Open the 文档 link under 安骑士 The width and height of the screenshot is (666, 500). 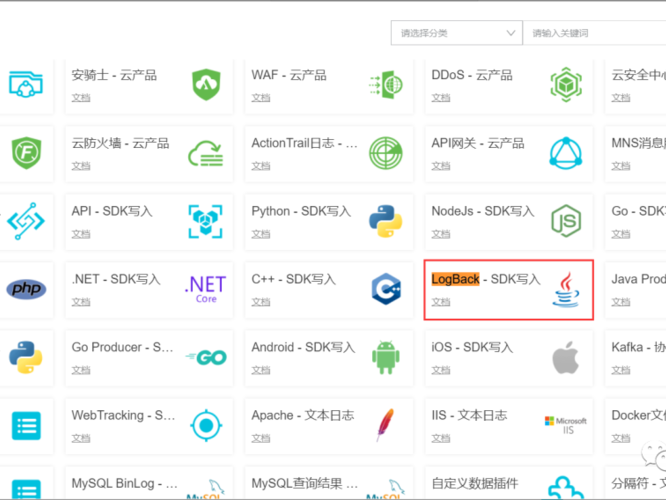81,98
